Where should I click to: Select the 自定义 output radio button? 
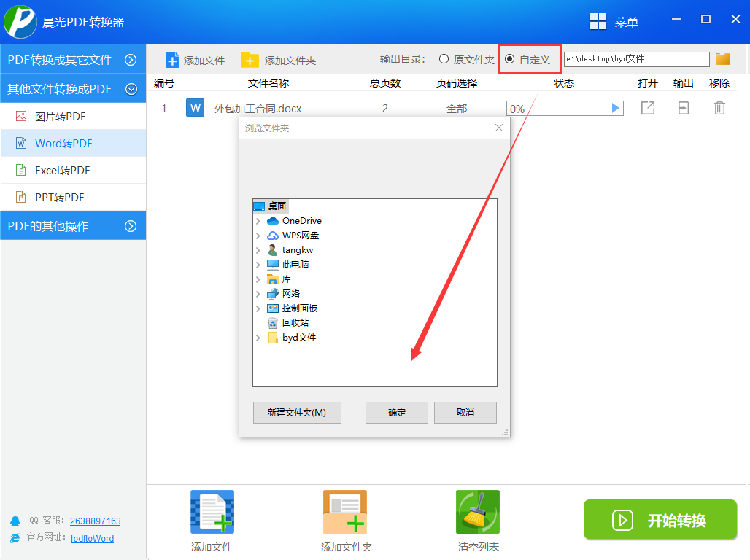[x=511, y=59]
